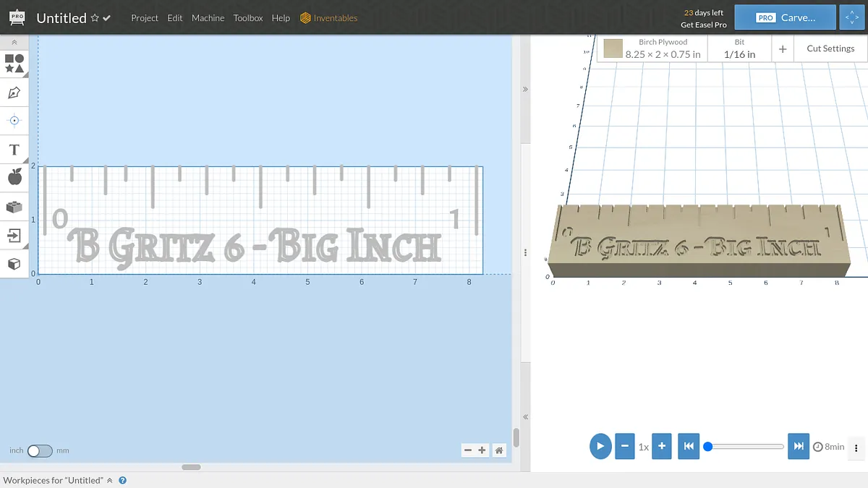Click the home reset view icon

tap(498, 450)
